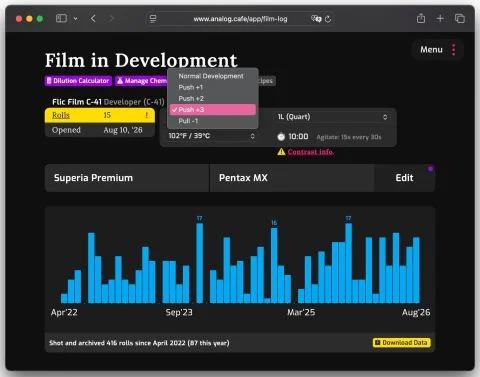The height and width of the screenshot is (377, 480).
Task: Reload the page with the refresh icon
Action: tap(328, 19)
